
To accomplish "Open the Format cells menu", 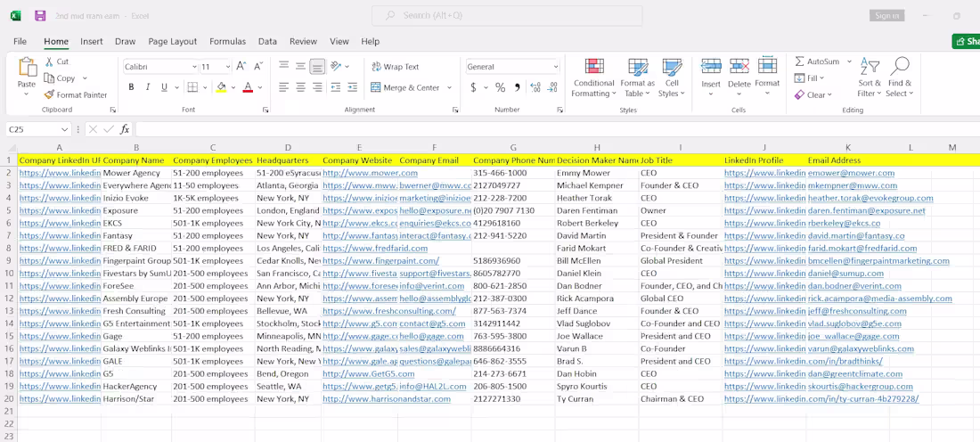I will [x=767, y=78].
